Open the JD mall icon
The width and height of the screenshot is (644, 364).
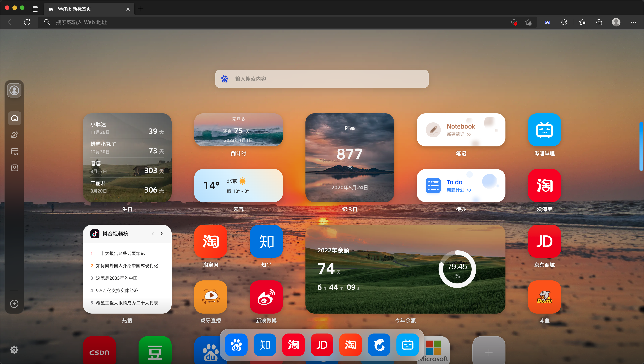click(544, 241)
